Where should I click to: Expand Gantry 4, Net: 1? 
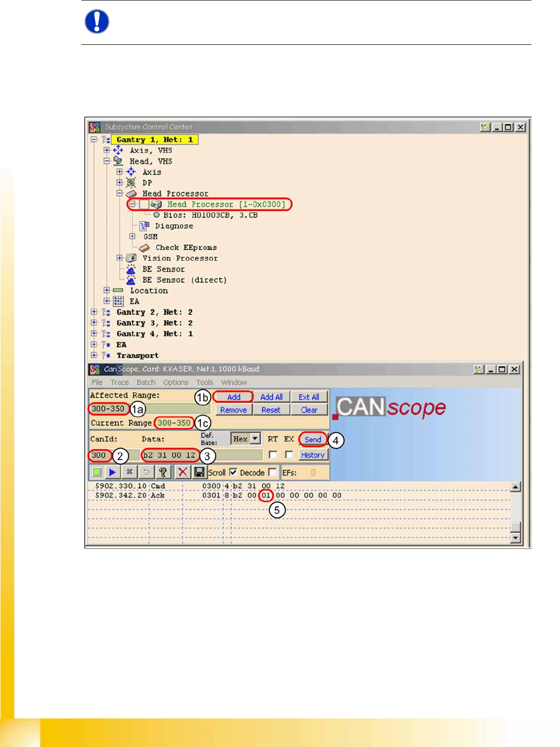coord(94,333)
